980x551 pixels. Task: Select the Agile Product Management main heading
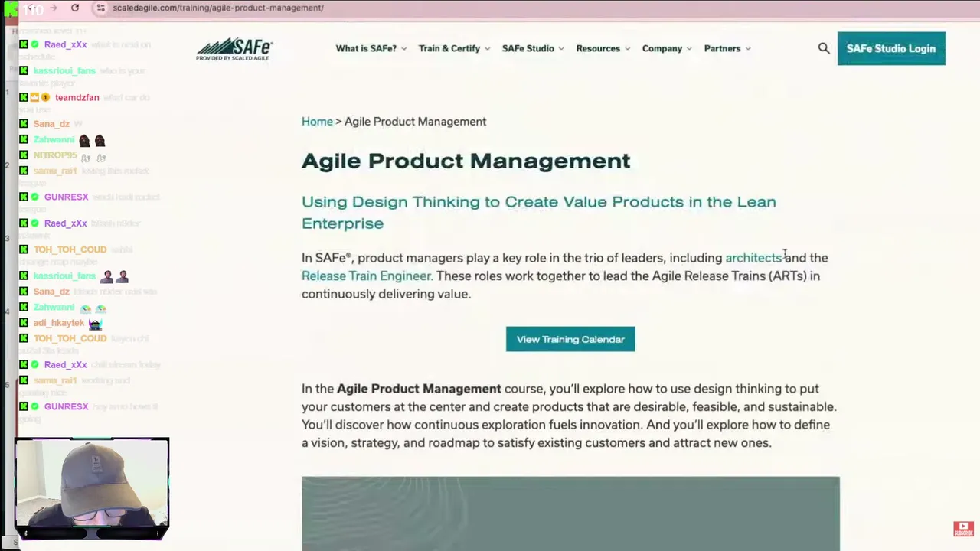coord(466,161)
